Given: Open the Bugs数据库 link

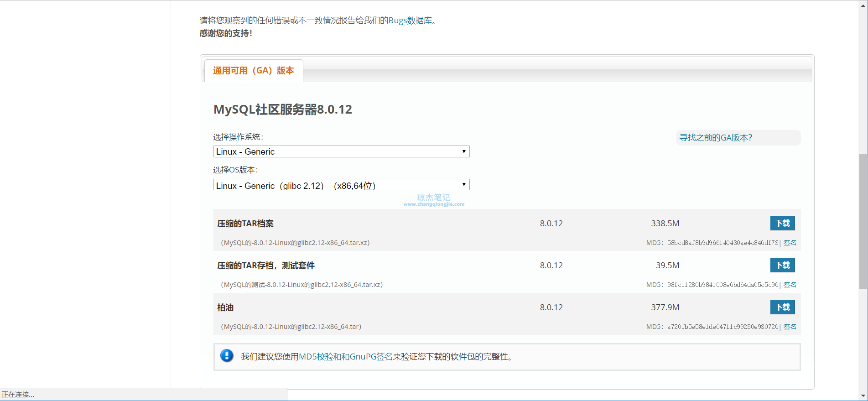Looking at the screenshot, I should (410, 21).
